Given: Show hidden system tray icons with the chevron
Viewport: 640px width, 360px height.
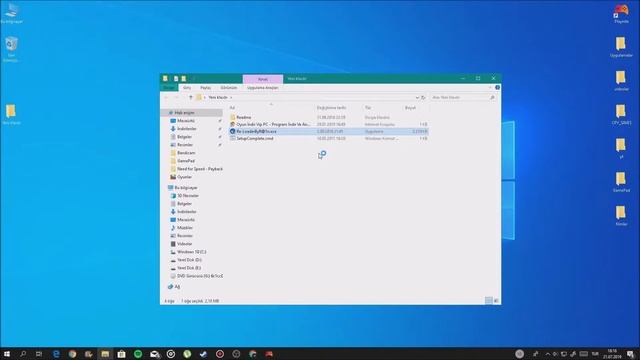Looking at the screenshot, I should click(548, 354).
